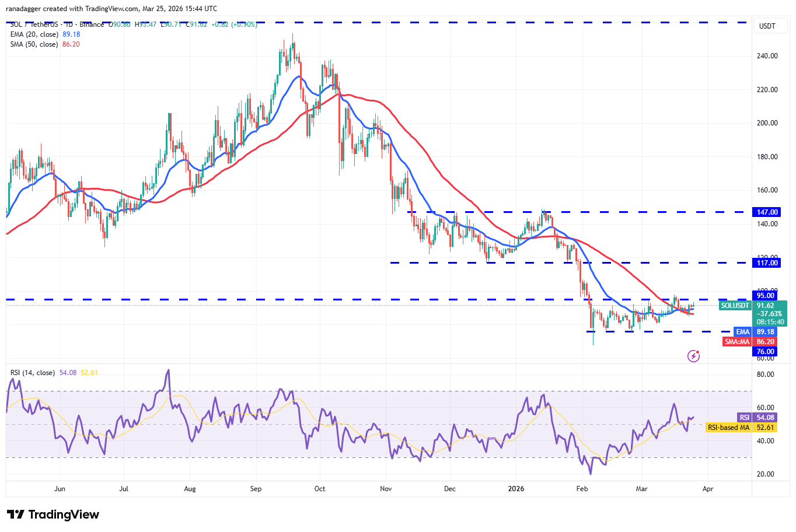Click the red SMA:MA tag on the price axis

tap(738, 341)
